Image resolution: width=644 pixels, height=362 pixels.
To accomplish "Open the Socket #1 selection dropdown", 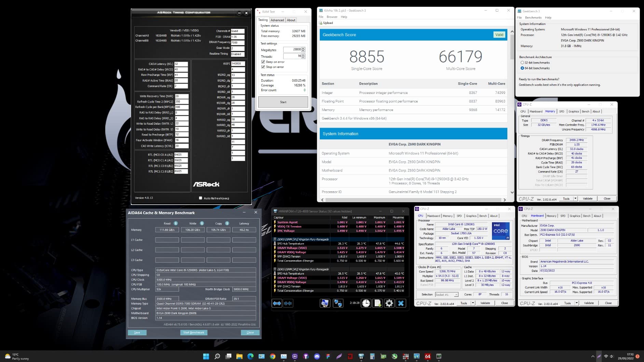I will (456, 294).
